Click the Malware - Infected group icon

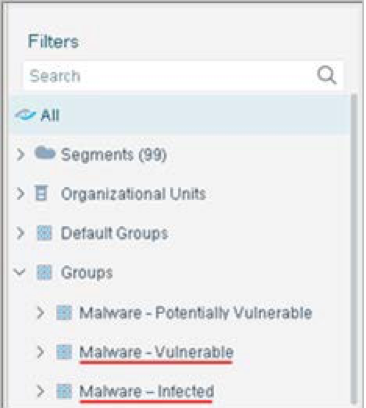point(64,391)
